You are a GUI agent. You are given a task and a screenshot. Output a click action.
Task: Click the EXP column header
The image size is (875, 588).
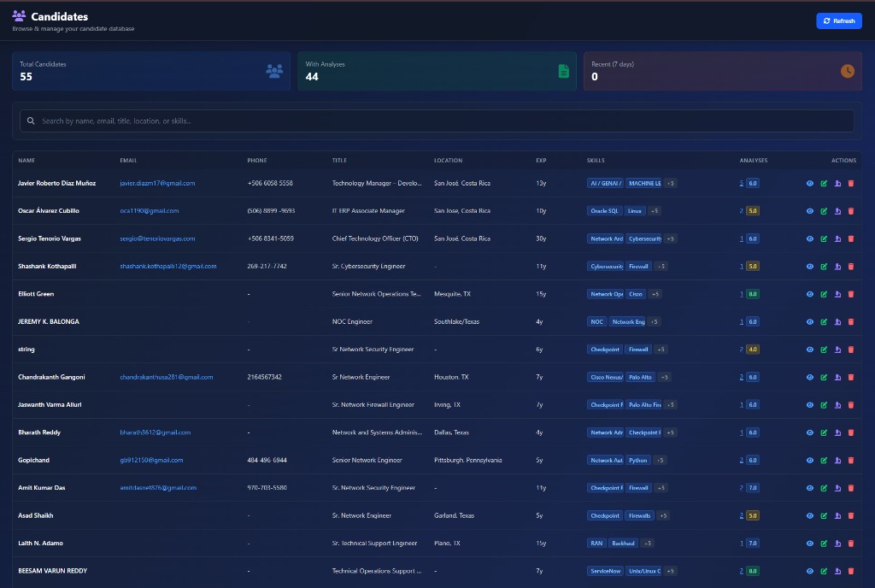tap(541, 161)
